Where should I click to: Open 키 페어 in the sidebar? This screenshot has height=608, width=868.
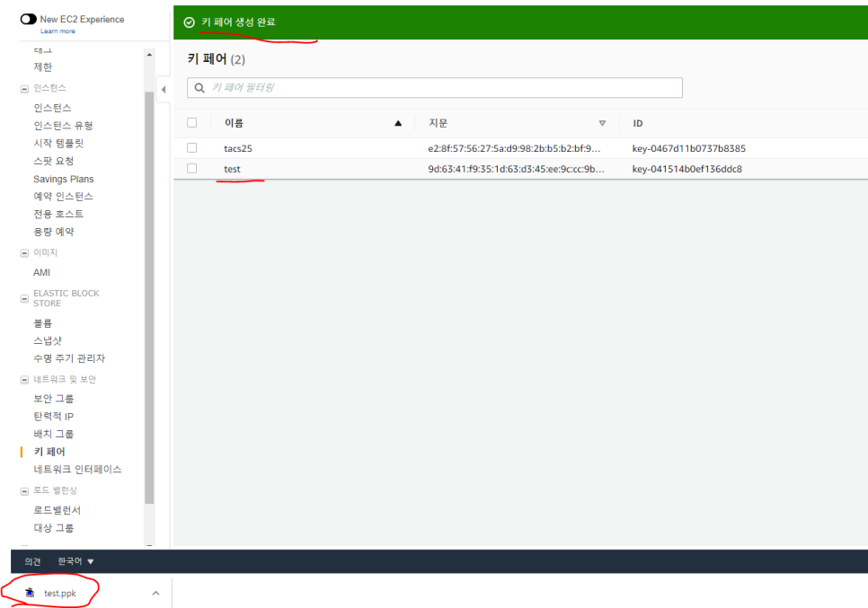tap(49, 452)
